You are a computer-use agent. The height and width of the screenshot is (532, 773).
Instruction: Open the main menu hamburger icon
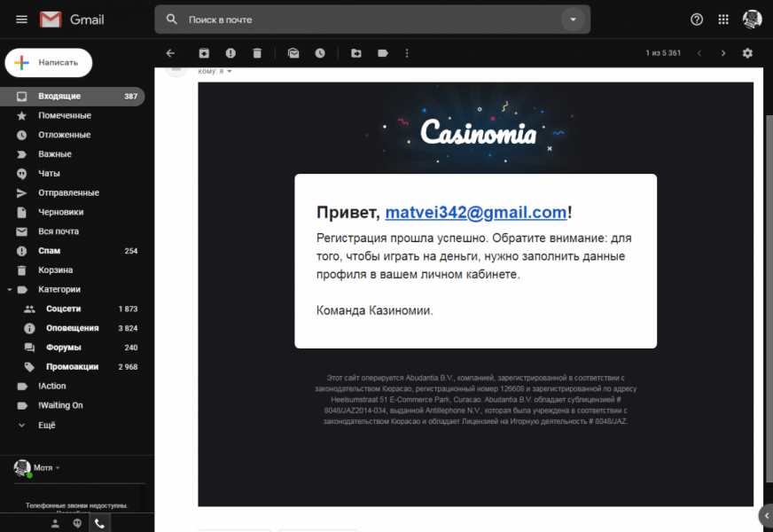point(21,20)
